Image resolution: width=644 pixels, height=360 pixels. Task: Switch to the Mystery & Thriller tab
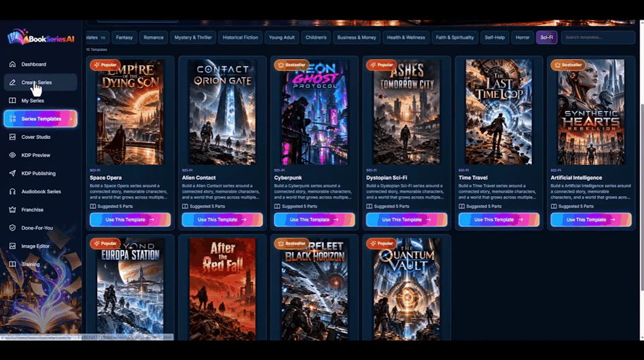(x=193, y=38)
